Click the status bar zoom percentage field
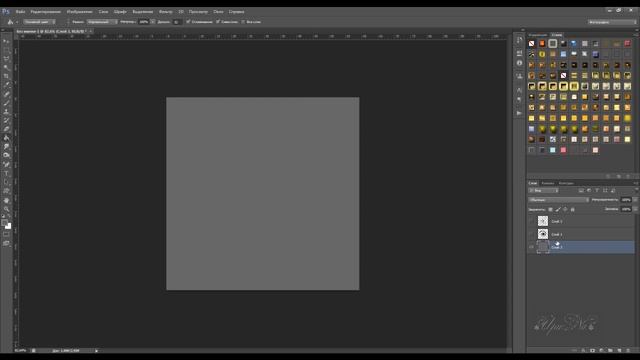The height and width of the screenshot is (360, 640). tap(20, 351)
